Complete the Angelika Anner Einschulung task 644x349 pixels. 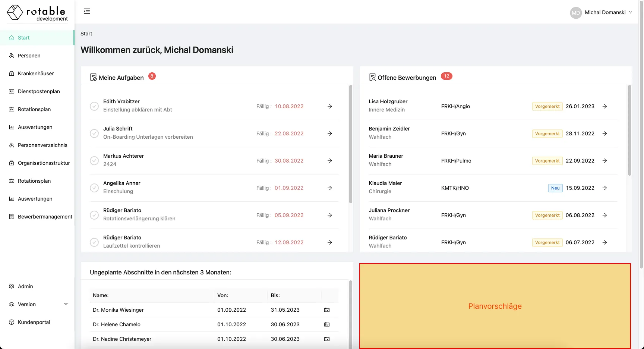(94, 188)
